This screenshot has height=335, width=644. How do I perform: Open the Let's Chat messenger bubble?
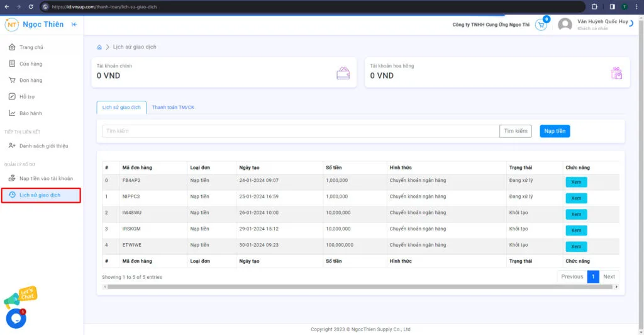click(16, 318)
